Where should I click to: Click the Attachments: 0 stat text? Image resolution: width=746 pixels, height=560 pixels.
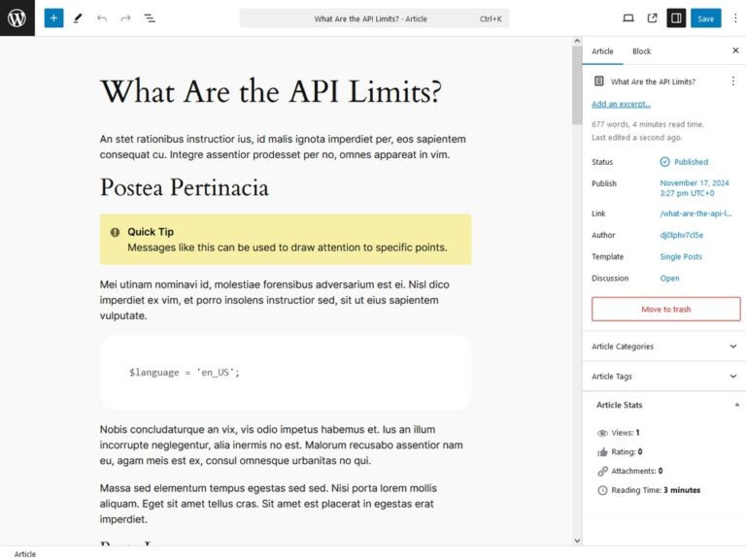(637, 471)
